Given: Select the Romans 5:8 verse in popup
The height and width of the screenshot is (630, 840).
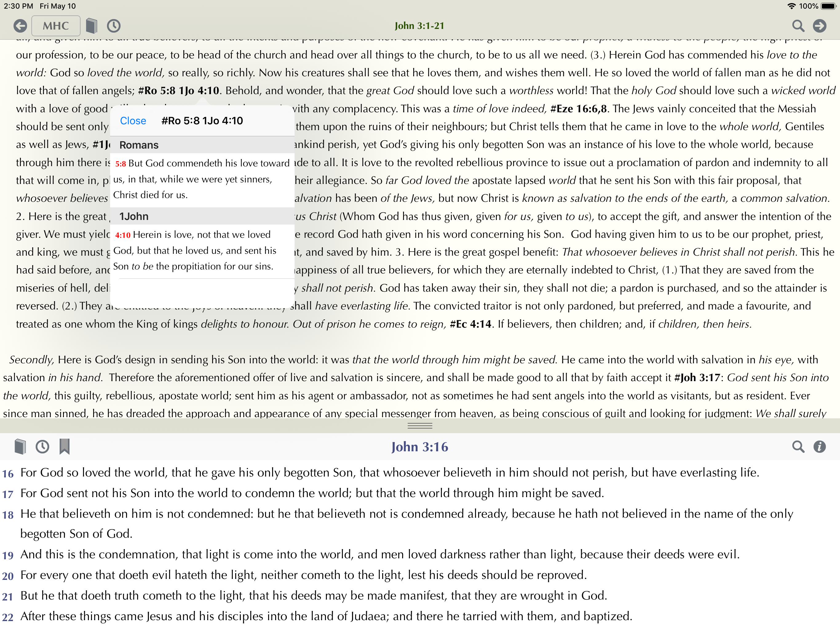Looking at the screenshot, I should [x=201, y=179].
